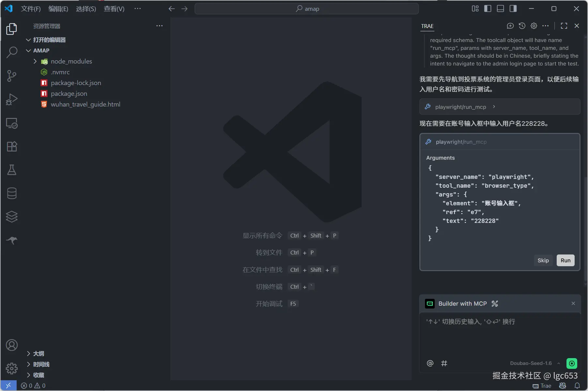Skip the browser_type tool call
This screenshot has width=588, height=391.
[543, 260]
